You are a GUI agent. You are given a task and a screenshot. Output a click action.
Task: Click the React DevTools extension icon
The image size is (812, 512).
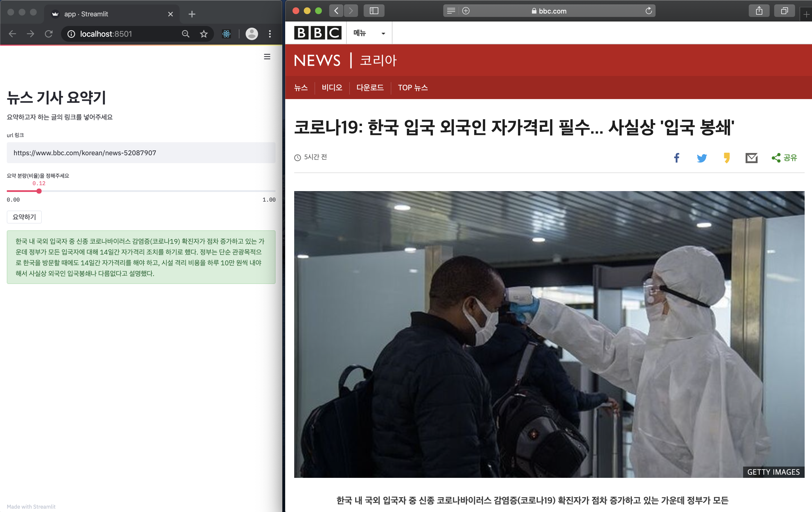point(226,34)
